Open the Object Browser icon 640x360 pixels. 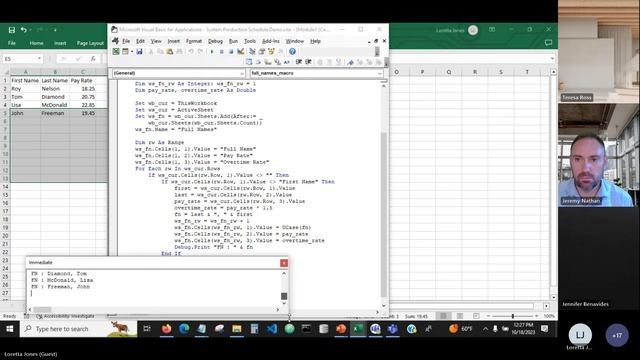pyautogui.click(x=271, y=51)
